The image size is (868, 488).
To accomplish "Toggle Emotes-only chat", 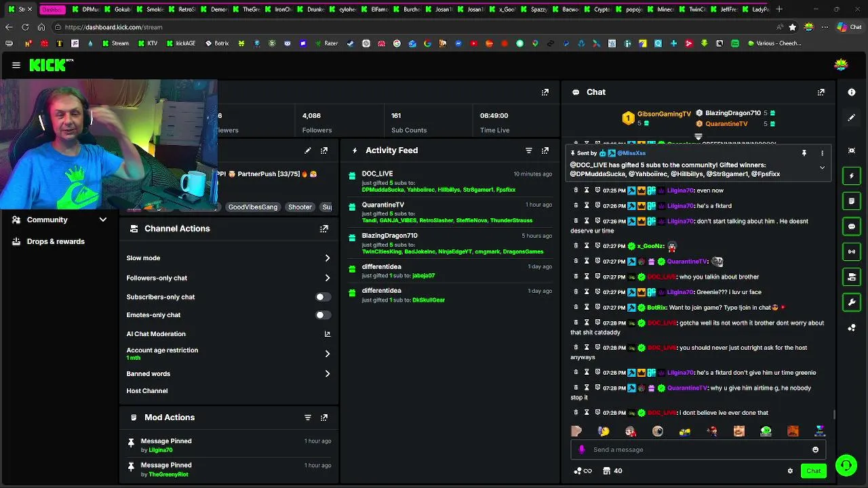I will (x=323, y=315).
